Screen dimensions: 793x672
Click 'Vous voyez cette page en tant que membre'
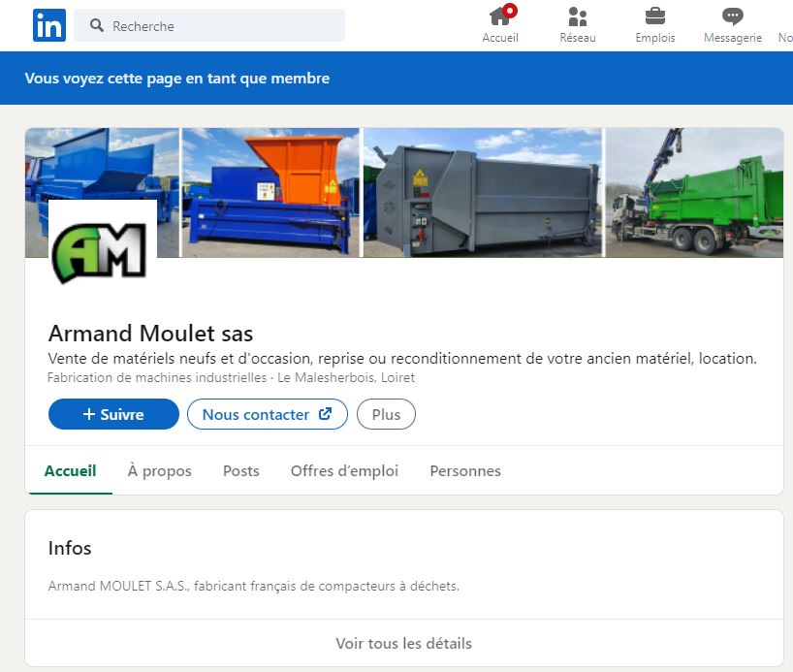[x=177, y=79]
